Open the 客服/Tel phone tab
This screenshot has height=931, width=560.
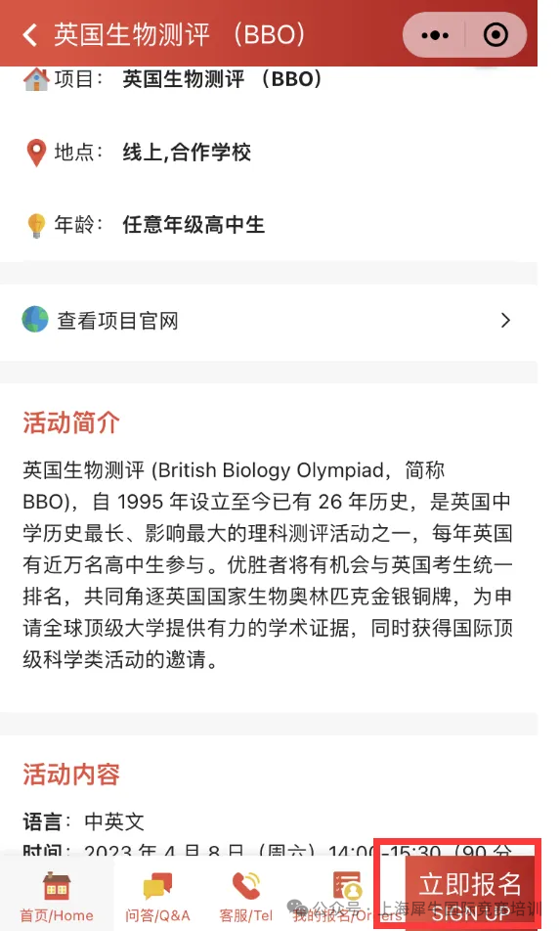245,896
